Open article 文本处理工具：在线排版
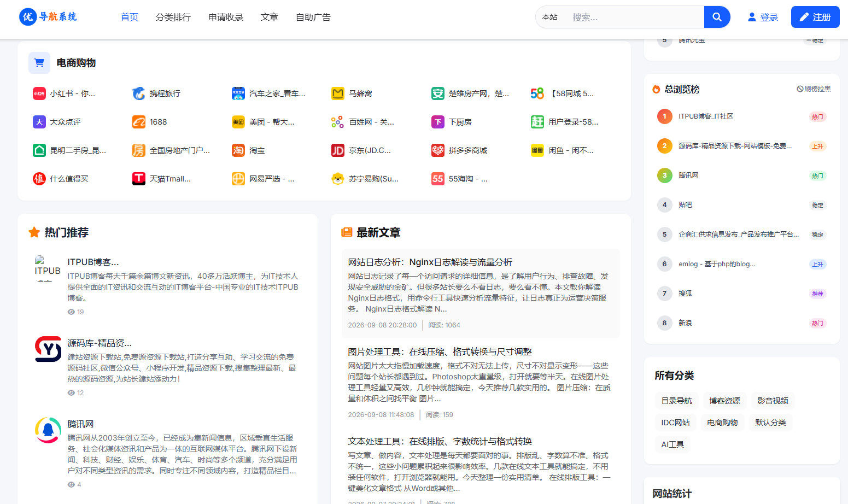Screen dimensions: 848x504 [440, 441]
